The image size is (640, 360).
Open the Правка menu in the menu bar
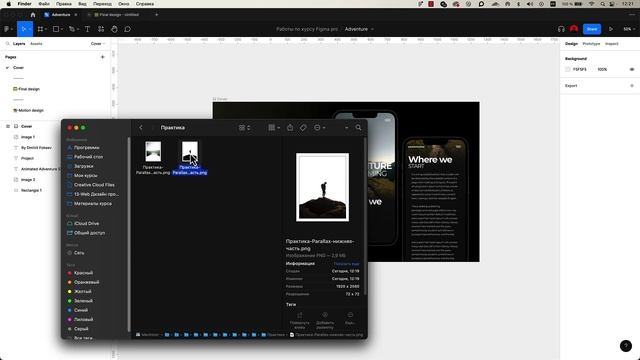pyautogui.click(x=64, y=4)
